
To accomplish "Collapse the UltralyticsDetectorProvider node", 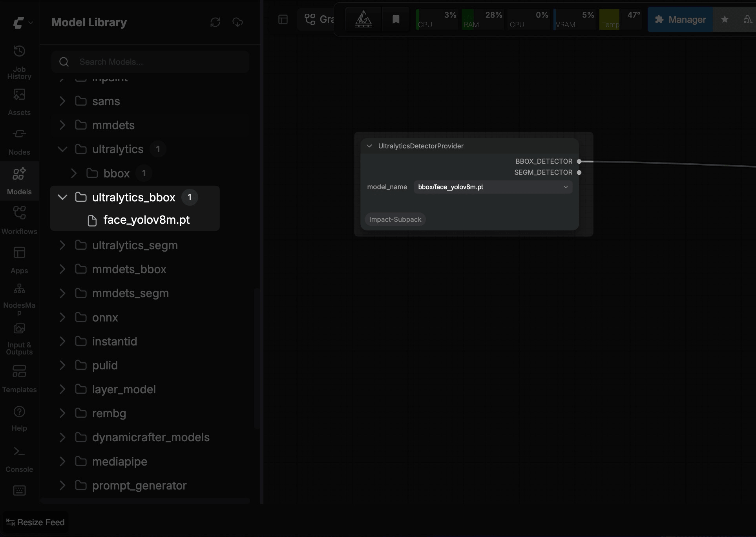I will pyautogui.click(x=369, y=146).
